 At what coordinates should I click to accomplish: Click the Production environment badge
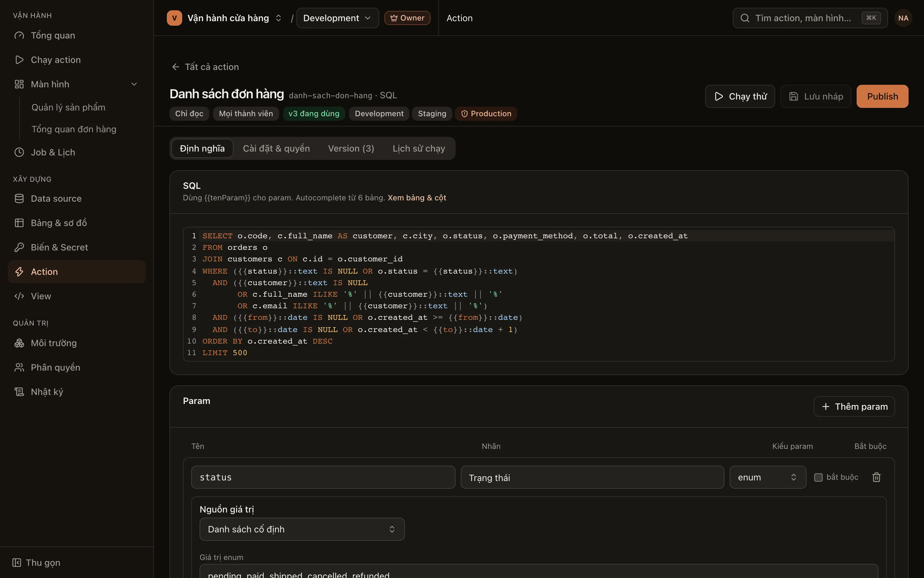click(486, 114)
